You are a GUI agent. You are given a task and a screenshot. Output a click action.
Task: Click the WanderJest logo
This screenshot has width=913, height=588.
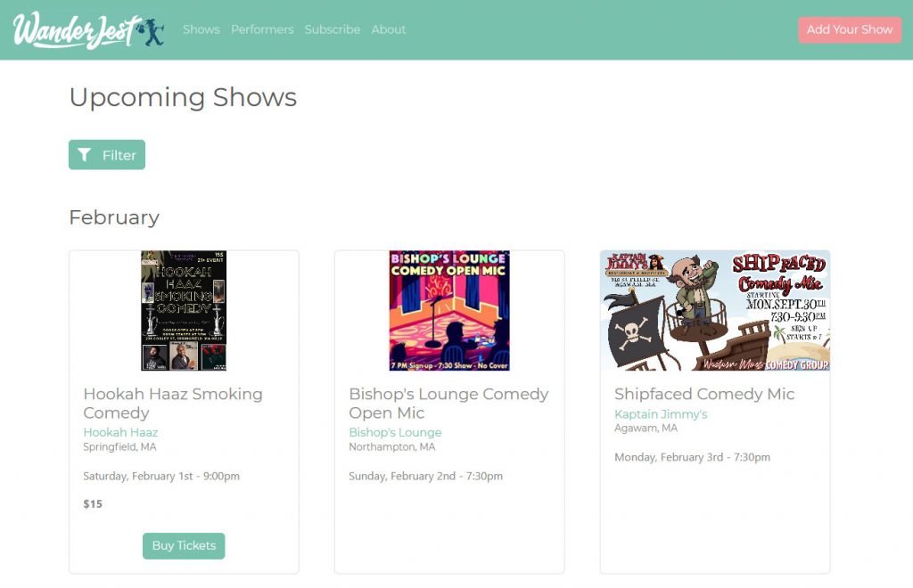point(88,30)
